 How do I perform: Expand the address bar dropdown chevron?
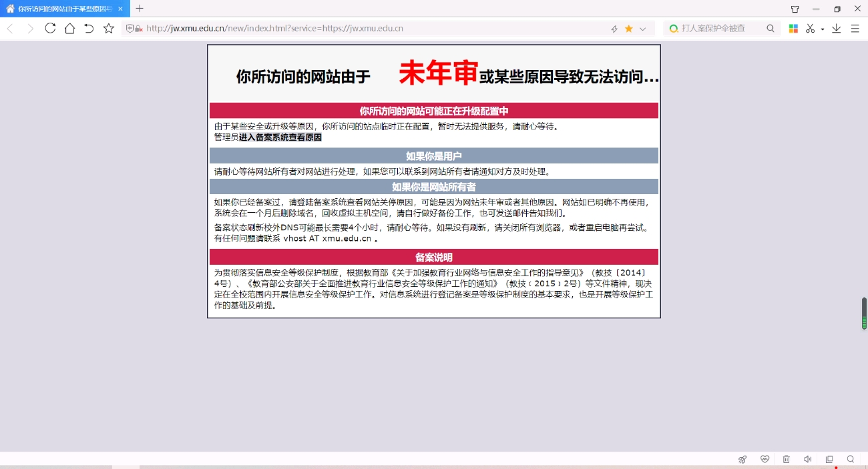[643, 29]
